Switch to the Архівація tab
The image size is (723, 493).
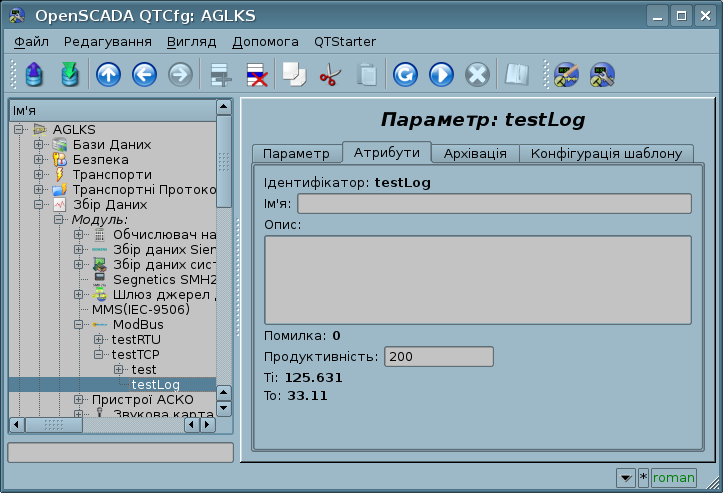pos(475,153)
